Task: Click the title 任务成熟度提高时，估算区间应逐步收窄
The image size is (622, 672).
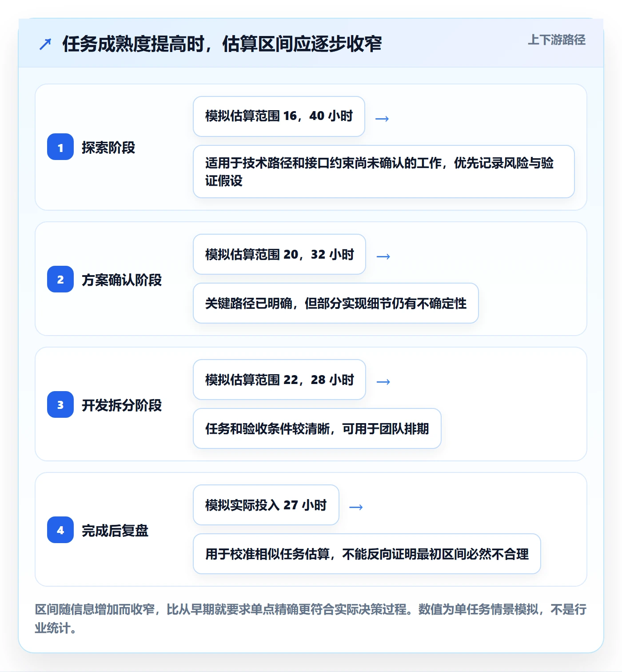Action: point(222,44)
